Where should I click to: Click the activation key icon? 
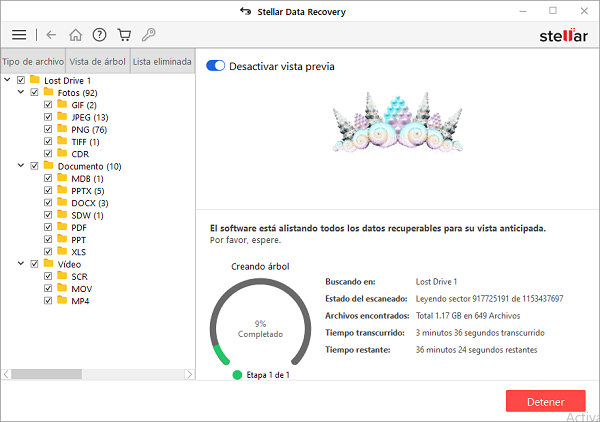(148, 35)
